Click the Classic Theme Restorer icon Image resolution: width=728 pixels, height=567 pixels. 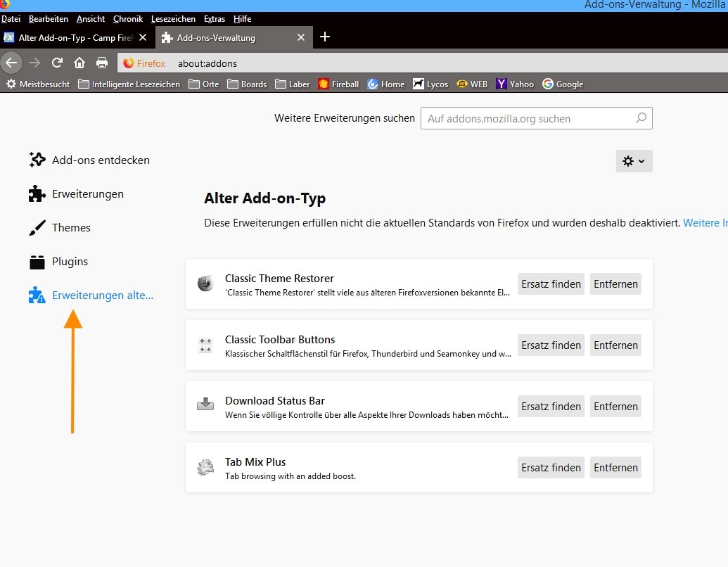(205, 283)
